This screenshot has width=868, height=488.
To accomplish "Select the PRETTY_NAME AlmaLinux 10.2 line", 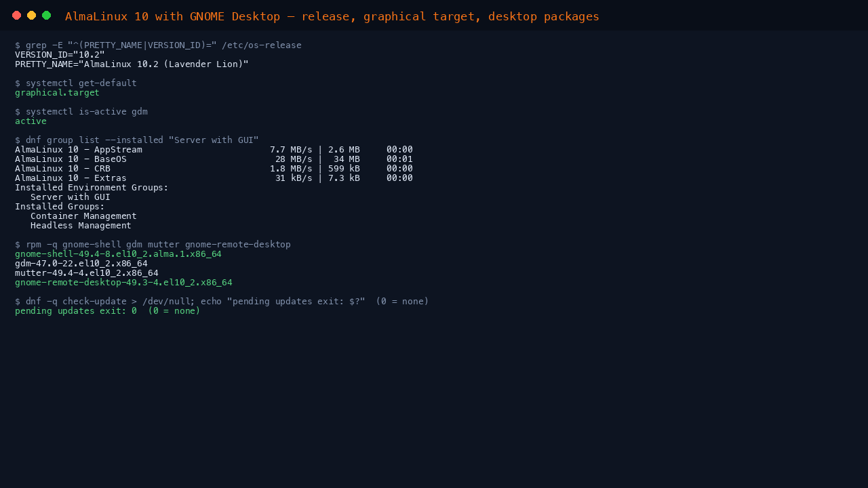I will [132, 64].
